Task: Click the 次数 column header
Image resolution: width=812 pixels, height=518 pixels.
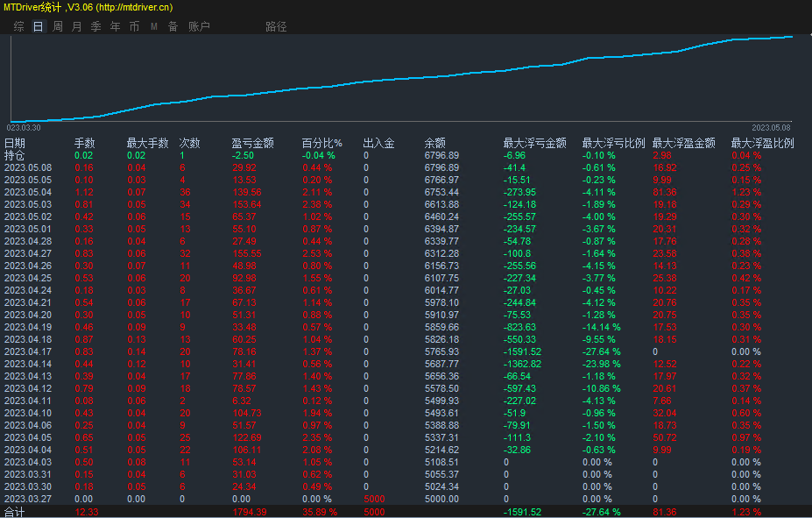Action: point(189,143)
